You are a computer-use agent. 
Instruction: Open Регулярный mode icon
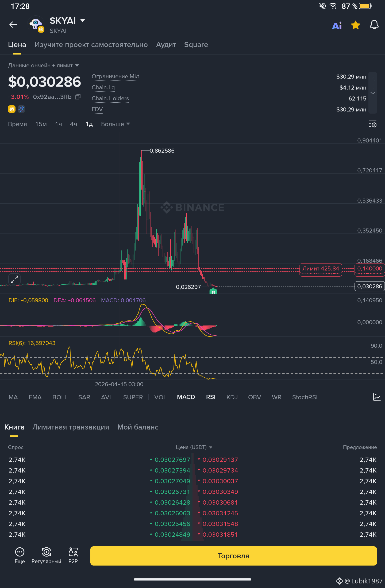46,556
